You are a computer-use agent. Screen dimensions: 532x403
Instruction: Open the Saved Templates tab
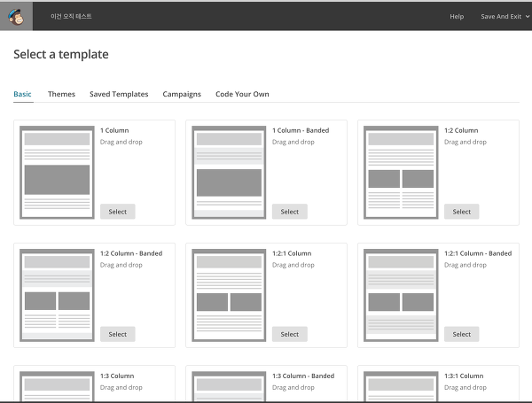pos(119,94)
